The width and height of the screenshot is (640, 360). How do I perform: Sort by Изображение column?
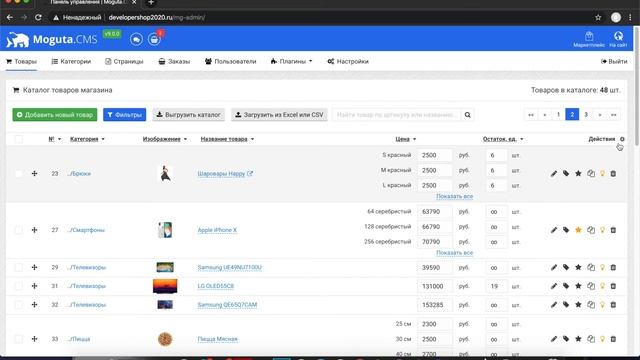coord(164,139)
